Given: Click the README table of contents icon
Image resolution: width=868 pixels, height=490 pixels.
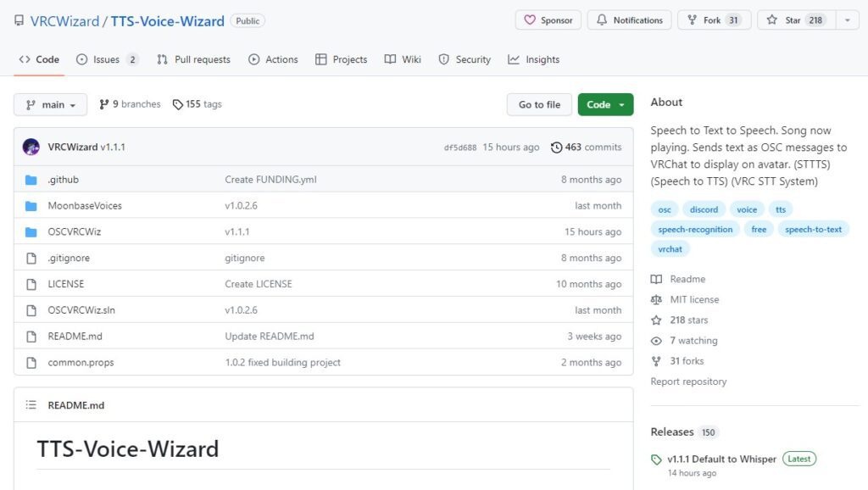Looking at the screenshot, I should [x=31, y=405].
